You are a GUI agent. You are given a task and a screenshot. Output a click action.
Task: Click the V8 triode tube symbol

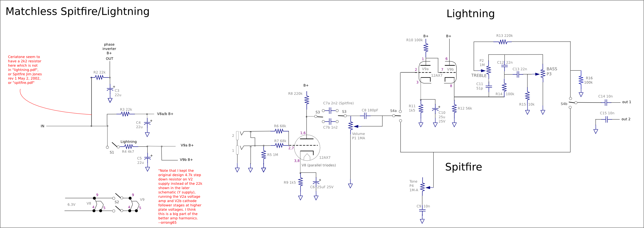tap(307, 148)
